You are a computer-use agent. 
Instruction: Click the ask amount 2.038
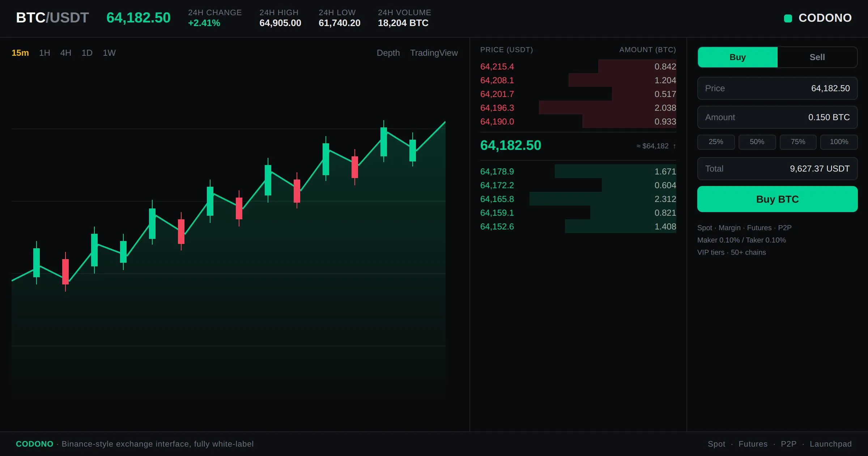(665, 108)
